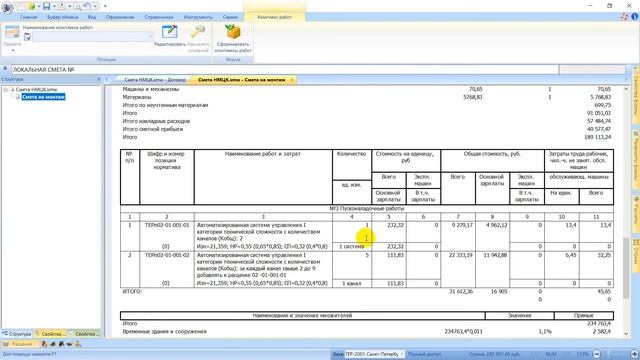Open the Главная ribbon tab
The width and height of the screenshot is (640, 360).
tap(29, 17)
